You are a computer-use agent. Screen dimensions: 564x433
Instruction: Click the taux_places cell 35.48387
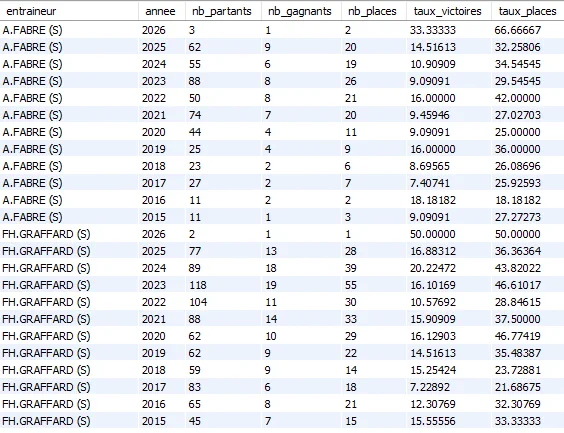pyautogui.click(x=528, y=353)
